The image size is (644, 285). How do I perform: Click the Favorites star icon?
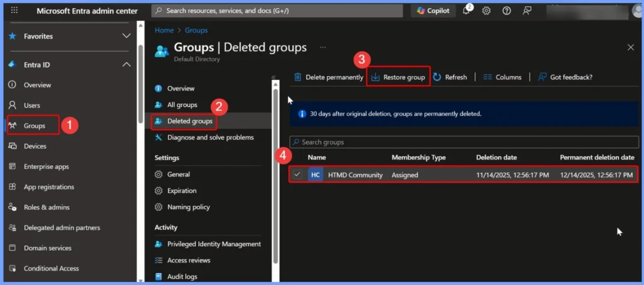click(x=13, y=36)
